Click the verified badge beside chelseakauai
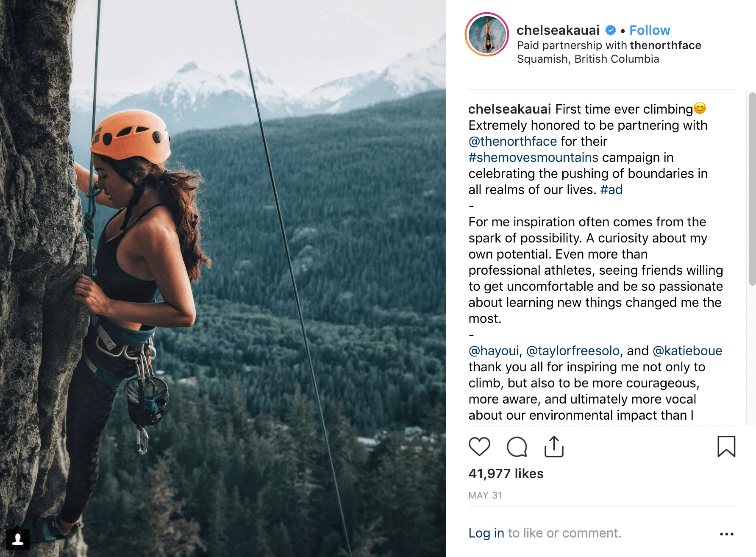 pyautogui.click(x=611, y=30)
